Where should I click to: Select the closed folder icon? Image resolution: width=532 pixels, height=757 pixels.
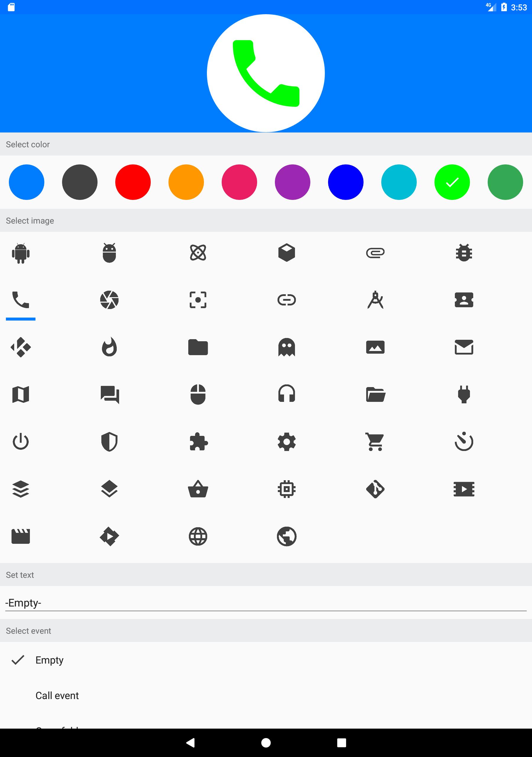click(198, 347)
